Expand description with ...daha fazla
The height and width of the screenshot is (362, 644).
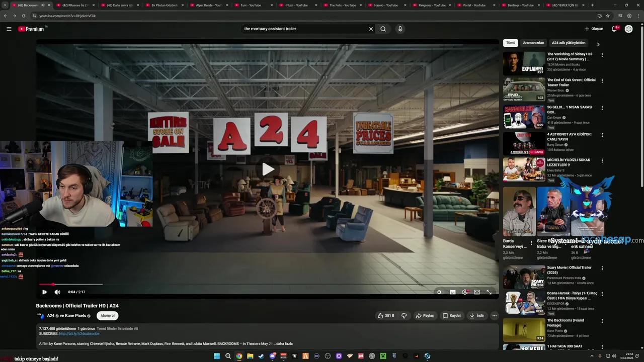pyautogui.click(x=283, y=344)
